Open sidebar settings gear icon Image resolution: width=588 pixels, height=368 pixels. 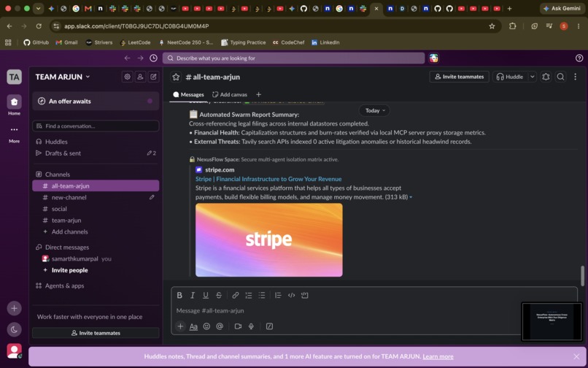click(127, 77)
